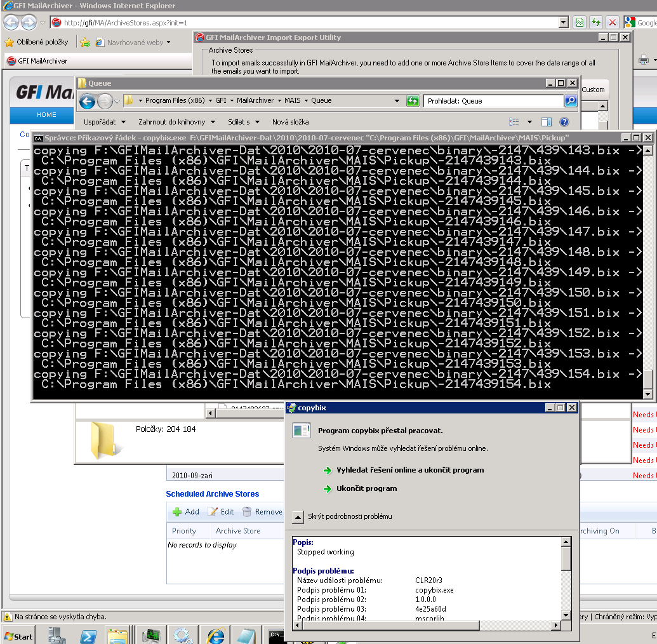Click the change view icon in Queue
Screen dimensions: 657x644
(x=514, y=121)
